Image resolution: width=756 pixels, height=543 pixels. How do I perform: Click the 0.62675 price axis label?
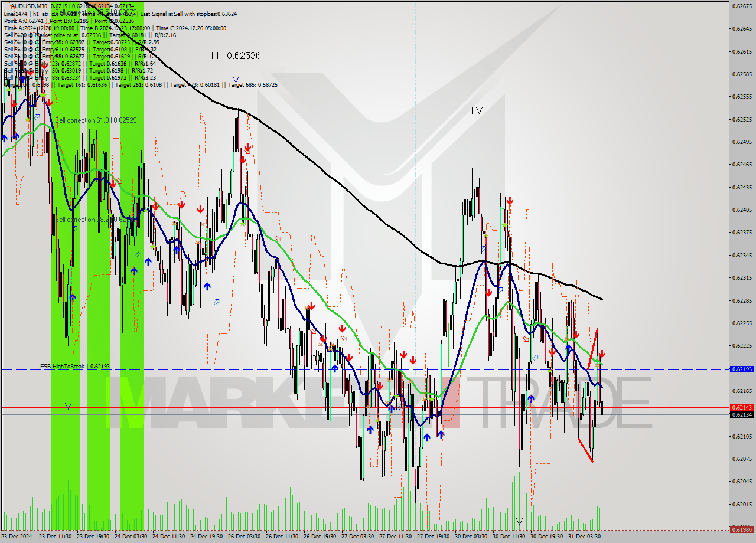click(741, 6)
